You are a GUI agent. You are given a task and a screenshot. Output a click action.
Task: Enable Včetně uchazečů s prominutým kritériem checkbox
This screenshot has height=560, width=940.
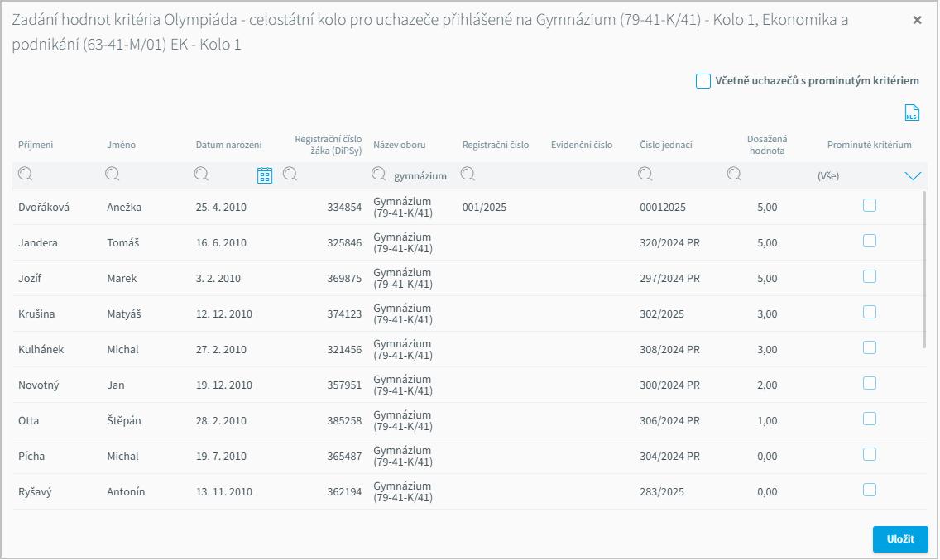point(703,81)
